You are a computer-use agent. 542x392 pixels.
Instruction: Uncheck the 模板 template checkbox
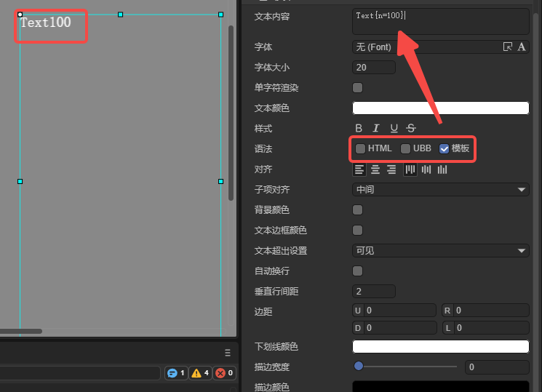445,148
